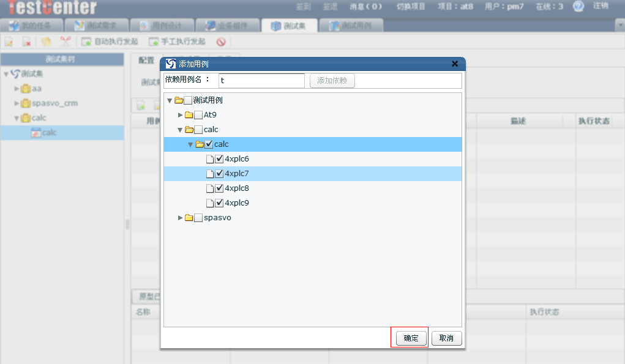Click the red prohibit icon in toolbar

click(x=221, y=42)
